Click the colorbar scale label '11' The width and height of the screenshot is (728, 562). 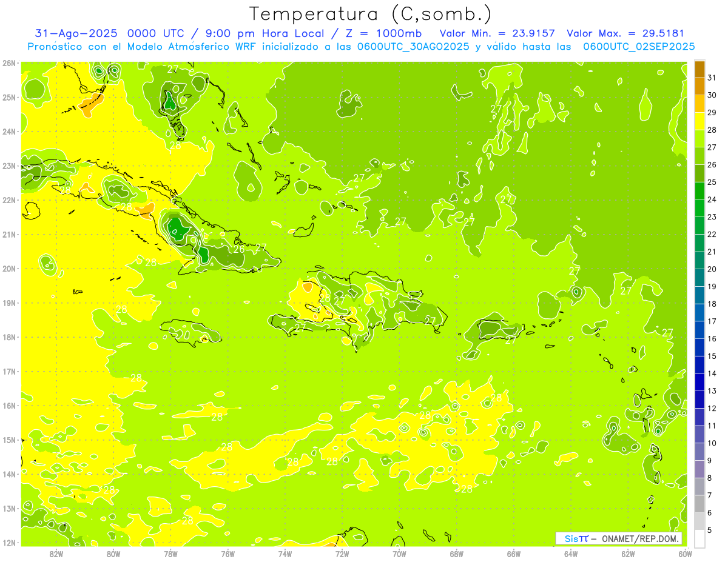(x=712, y=426)
